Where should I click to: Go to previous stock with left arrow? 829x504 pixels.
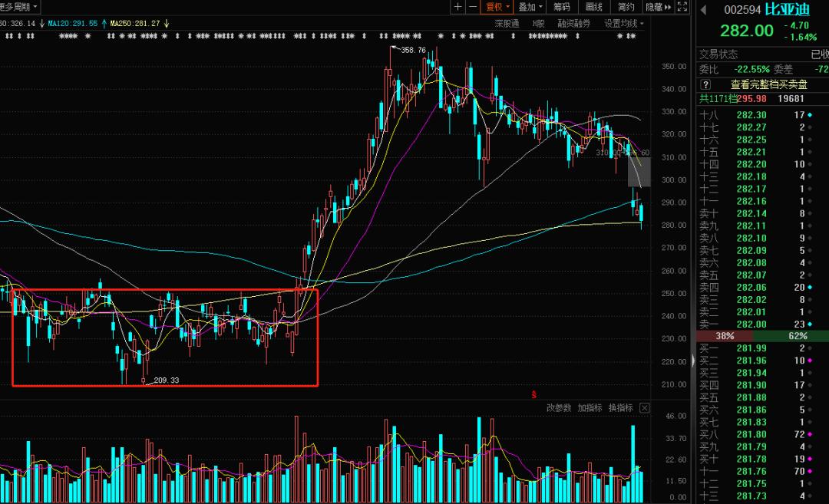(704, 9)
